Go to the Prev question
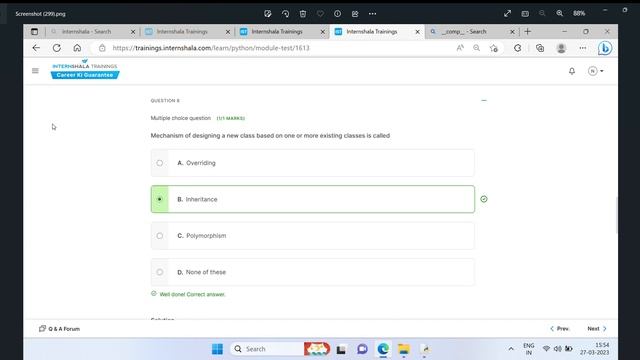640x360 pixels. [560, 329]
